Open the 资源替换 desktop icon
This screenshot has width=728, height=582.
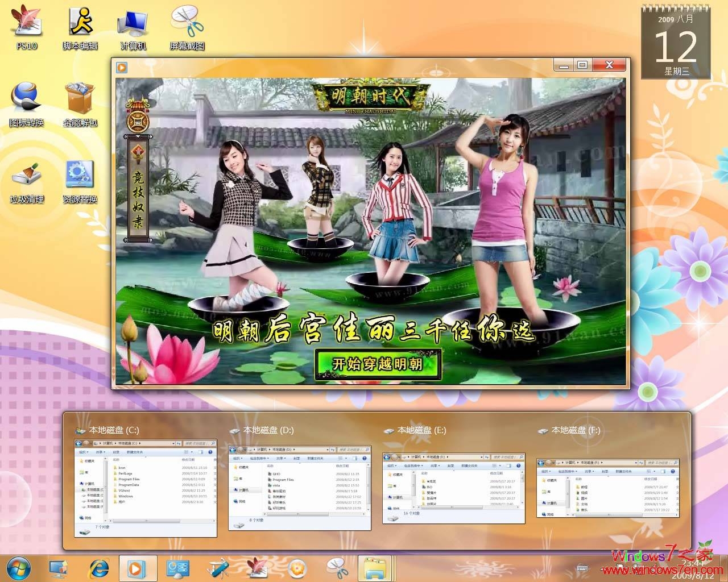click(x=80, y=181)
